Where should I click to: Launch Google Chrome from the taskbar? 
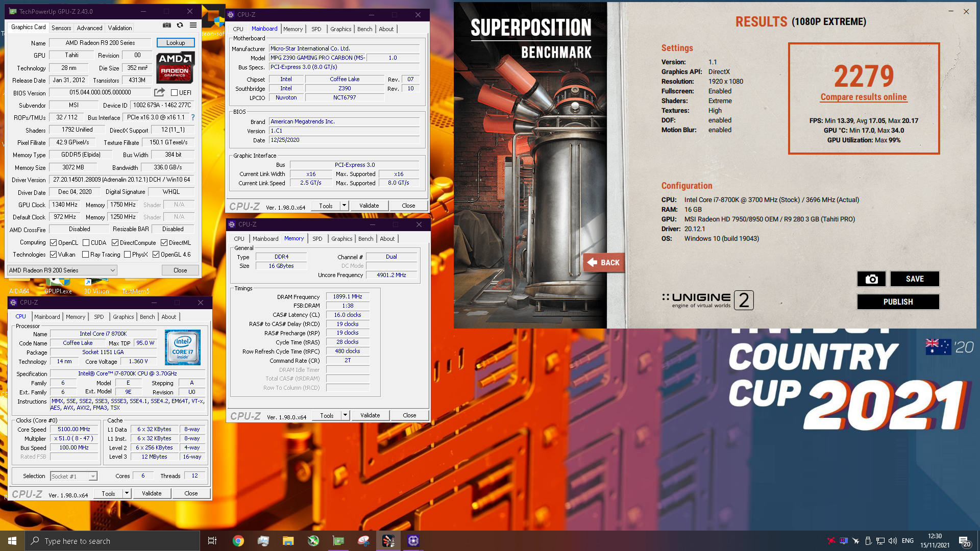238,541
